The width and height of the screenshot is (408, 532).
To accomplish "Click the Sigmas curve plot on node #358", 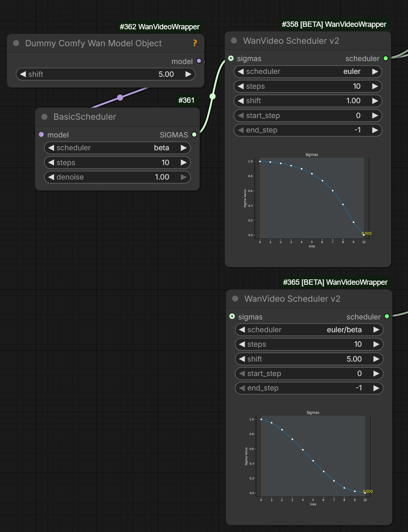I will coord(312,198).
